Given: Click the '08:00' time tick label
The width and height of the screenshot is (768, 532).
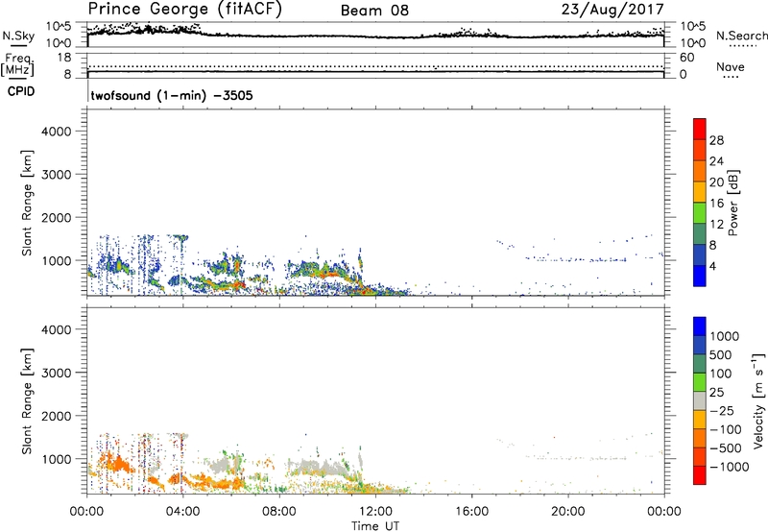Looking at the screenshot, I should [279, 512].
